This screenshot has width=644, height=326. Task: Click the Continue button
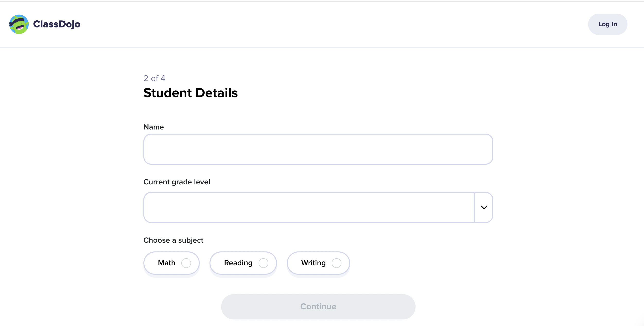[318, 307]
